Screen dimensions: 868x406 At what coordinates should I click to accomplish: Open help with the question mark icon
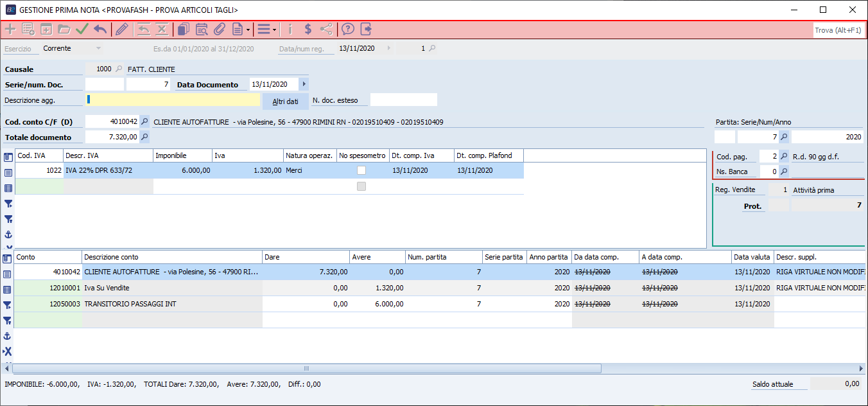pyautogui.click(x=348, y=29)
